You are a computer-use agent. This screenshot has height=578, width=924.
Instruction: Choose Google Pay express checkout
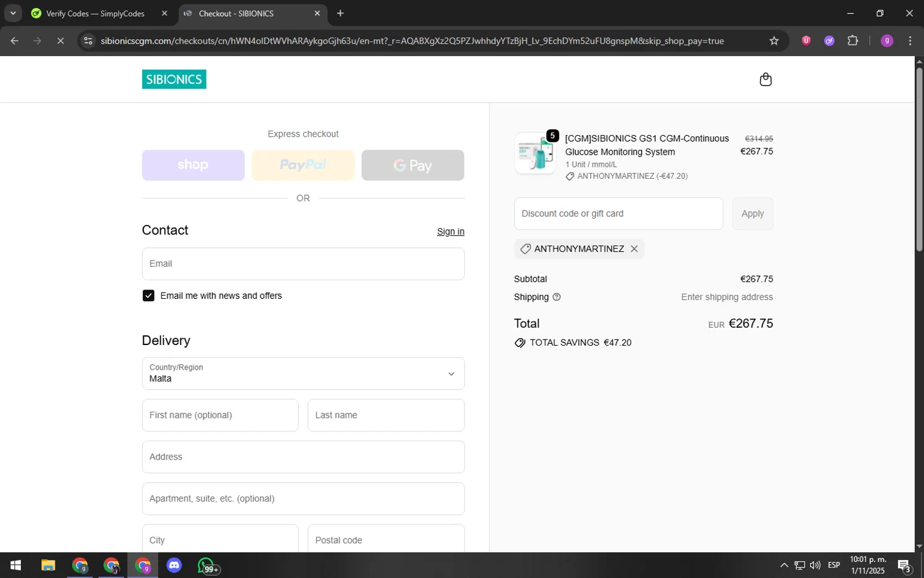point(413,165)
